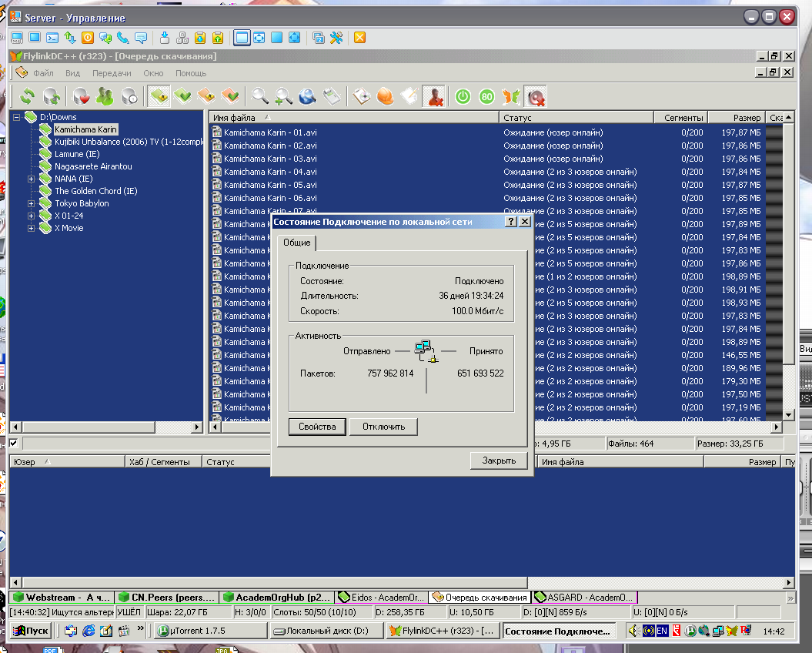The height and width of the screenshot is (653, 812).
Task: Collapse the D:\Downs root folder
Action: tap(17, 117)
